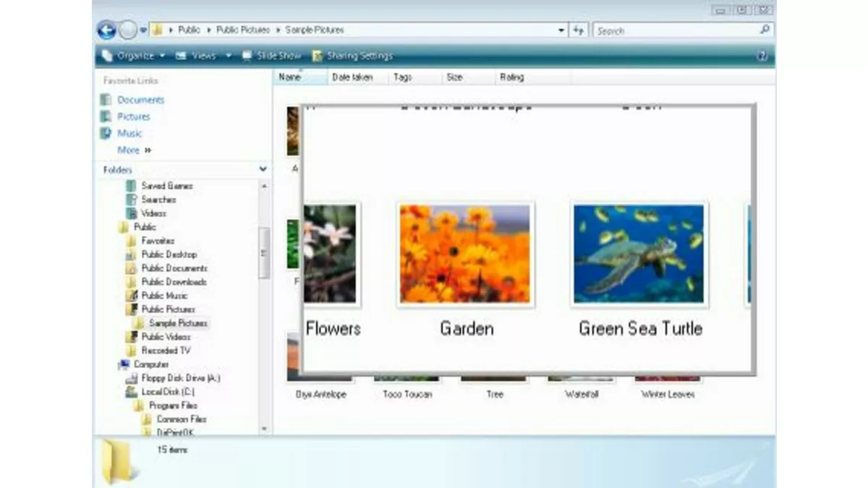This screenshot has width=868, height=488.
Task: Open the Pictures favorite link
Action: tap(134, 116)
